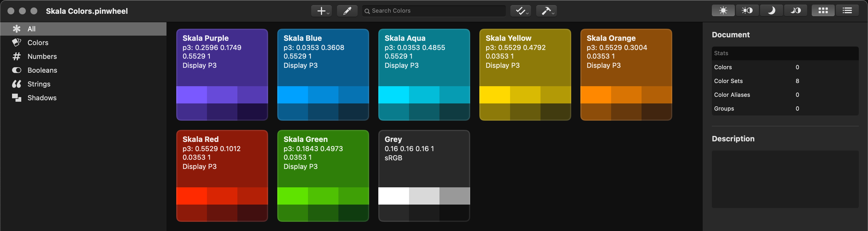Click the Color Aliases stat row
The image size is (868, 231).
tap(785, 95)
